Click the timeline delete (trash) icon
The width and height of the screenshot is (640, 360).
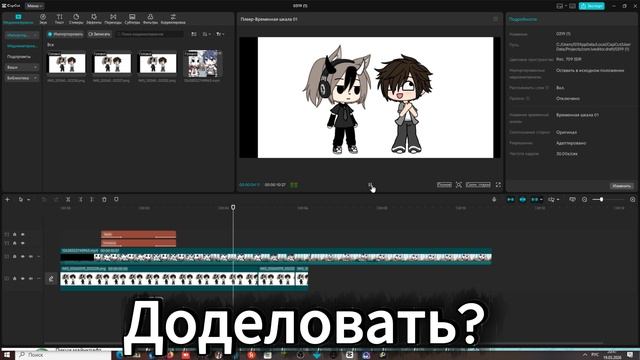pos(104,199)
